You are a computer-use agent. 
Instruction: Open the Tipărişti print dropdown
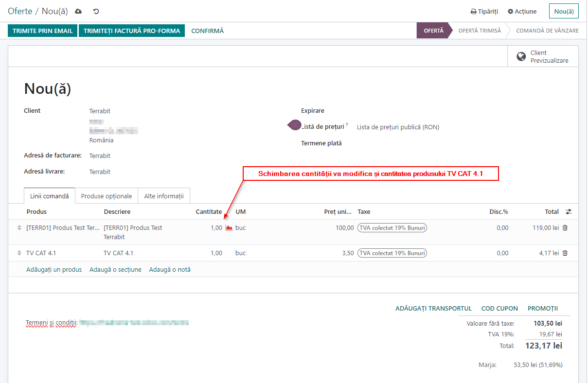(x=484, y=11)
